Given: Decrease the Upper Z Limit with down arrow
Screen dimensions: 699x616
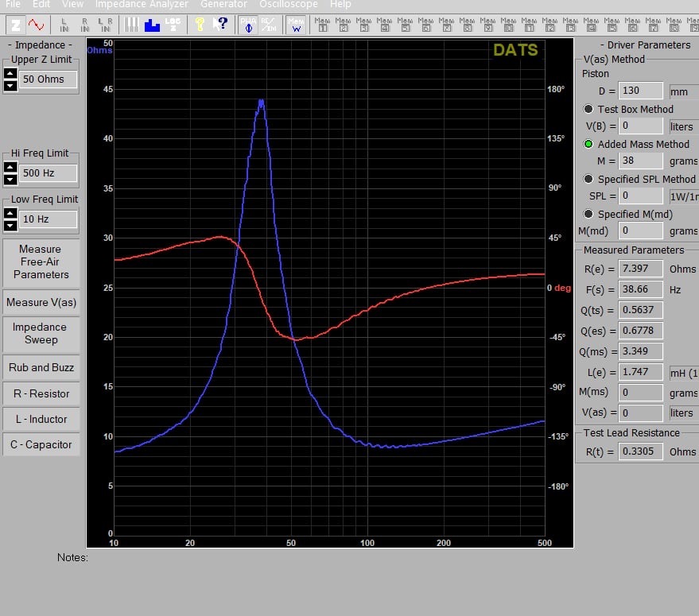Looking at the screenshot, I should pyautogui.click(x=10, y=86).
